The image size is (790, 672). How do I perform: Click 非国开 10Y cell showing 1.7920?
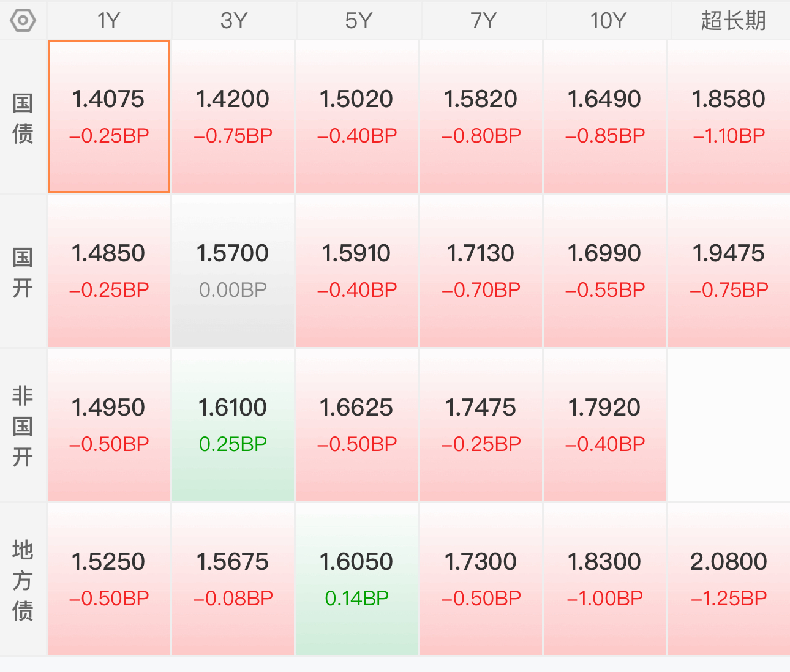[605, 425]
